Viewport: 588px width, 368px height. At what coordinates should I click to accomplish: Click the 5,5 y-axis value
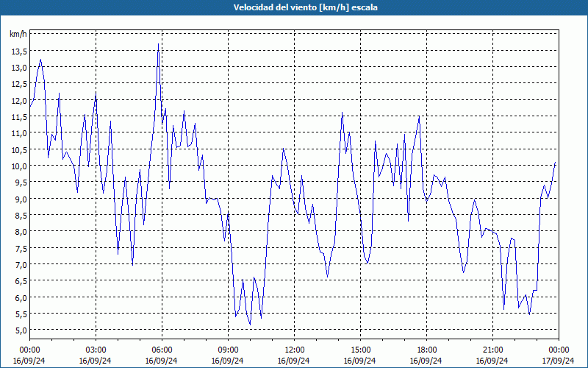21,314
